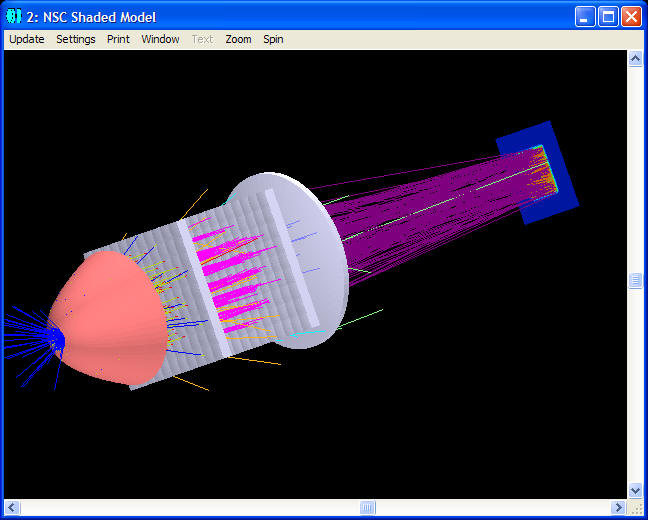Open the Update menu

(27, 39)
